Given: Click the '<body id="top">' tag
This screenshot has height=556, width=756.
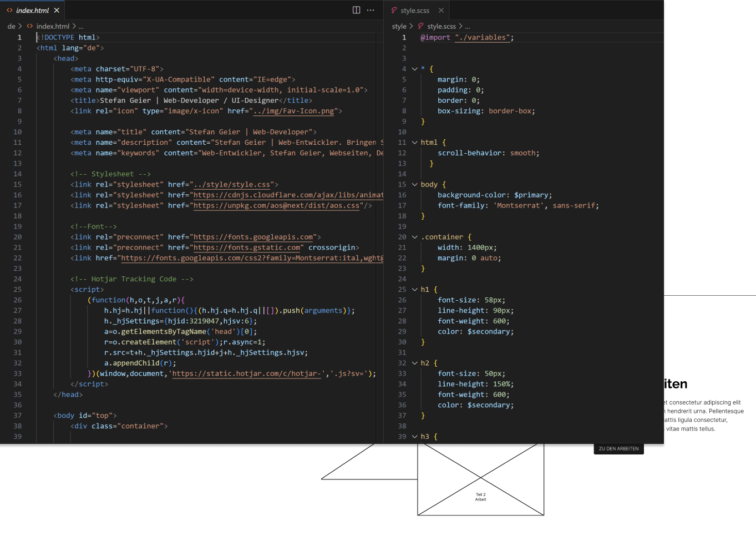Looking at the screenshot, I should click(85, 416).
